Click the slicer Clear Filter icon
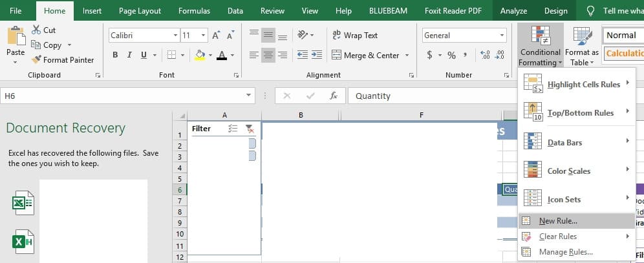The width and height of the screenshot is (644, 263). [x=250, y=129]
